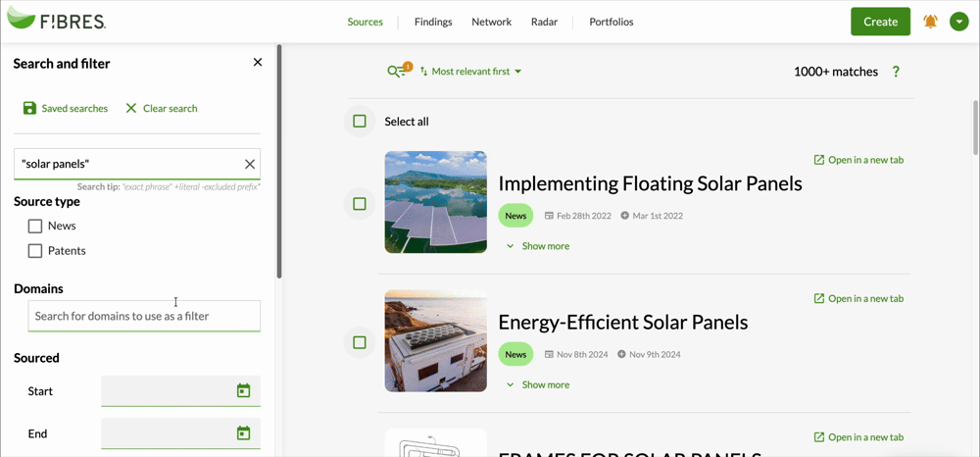Click the added date icon for Floating Solar Panels
The image size is (980, 457).
[x=624, y=216]
